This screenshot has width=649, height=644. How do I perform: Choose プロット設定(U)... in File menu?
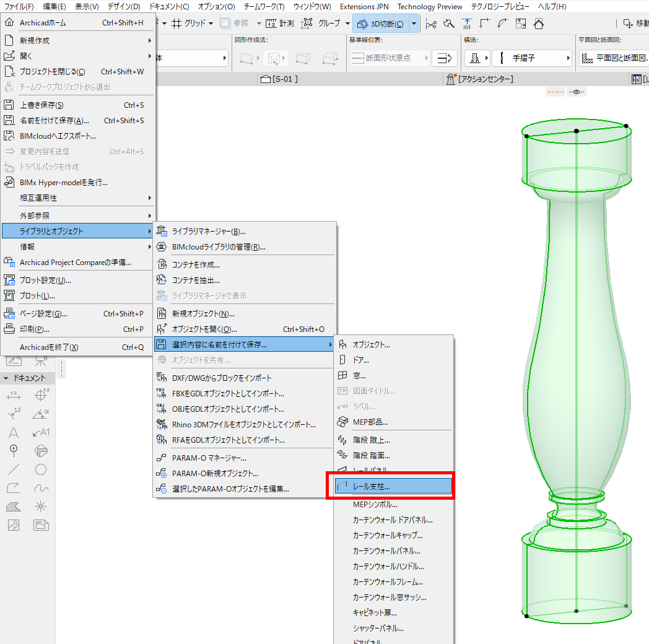pos(78,280)
